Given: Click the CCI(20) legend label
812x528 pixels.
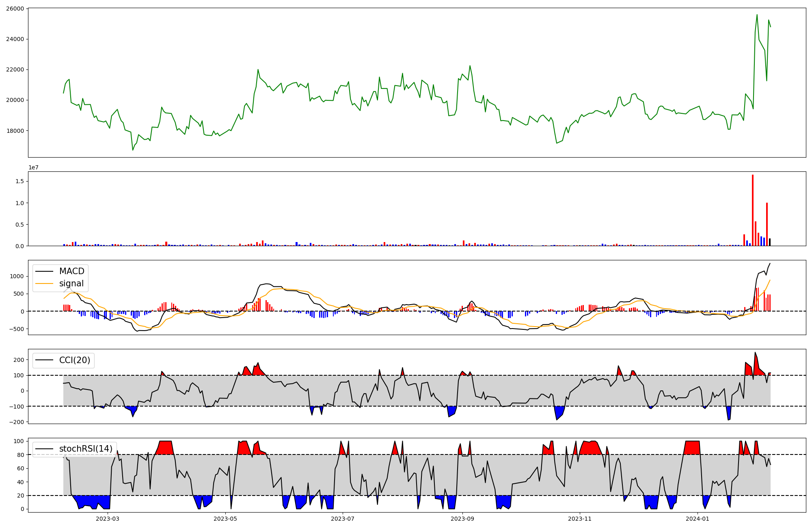Looking at the screenshot, I should [75, 360].
